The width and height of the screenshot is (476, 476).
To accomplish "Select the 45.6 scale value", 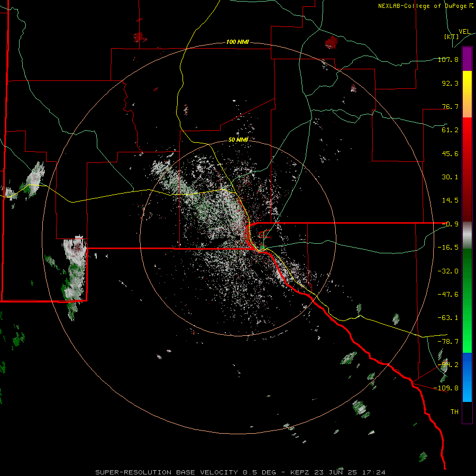I will pyautogui.click(x=450, y=153).
